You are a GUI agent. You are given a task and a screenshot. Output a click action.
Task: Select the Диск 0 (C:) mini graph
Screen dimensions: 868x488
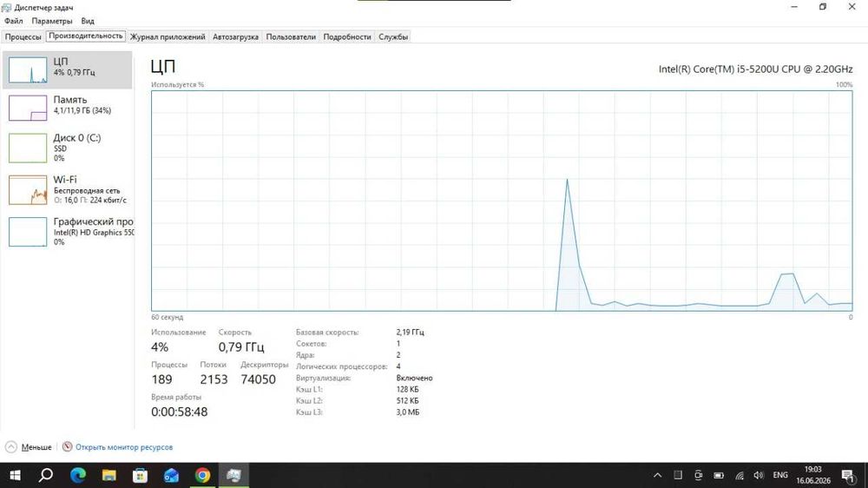click(28, 148)
